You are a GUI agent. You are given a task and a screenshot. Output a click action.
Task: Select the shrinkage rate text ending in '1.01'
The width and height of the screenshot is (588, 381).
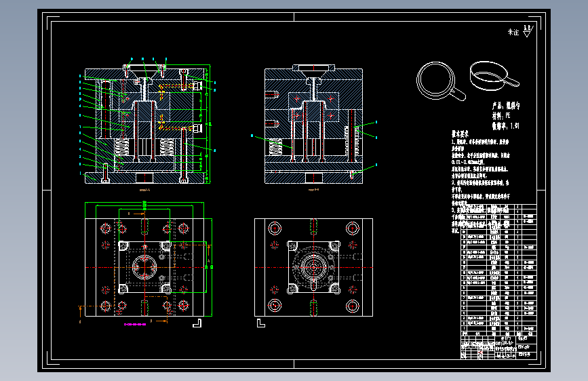505,126
